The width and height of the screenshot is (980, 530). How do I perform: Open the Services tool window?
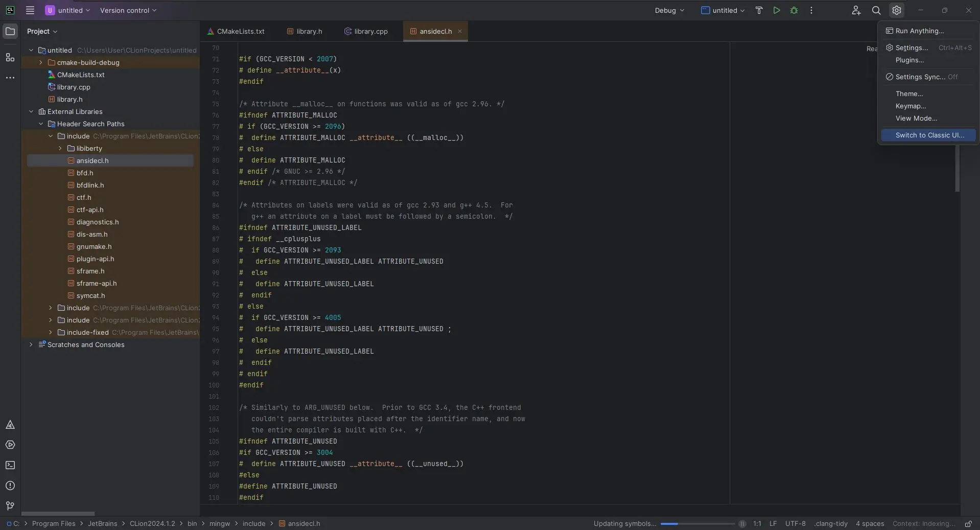pos(10,445)
